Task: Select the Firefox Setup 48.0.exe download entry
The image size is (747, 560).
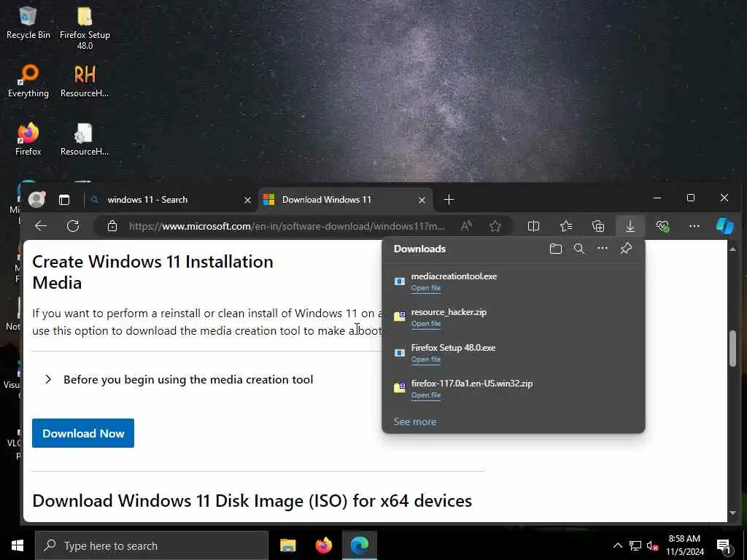Action: coord(514,353)
